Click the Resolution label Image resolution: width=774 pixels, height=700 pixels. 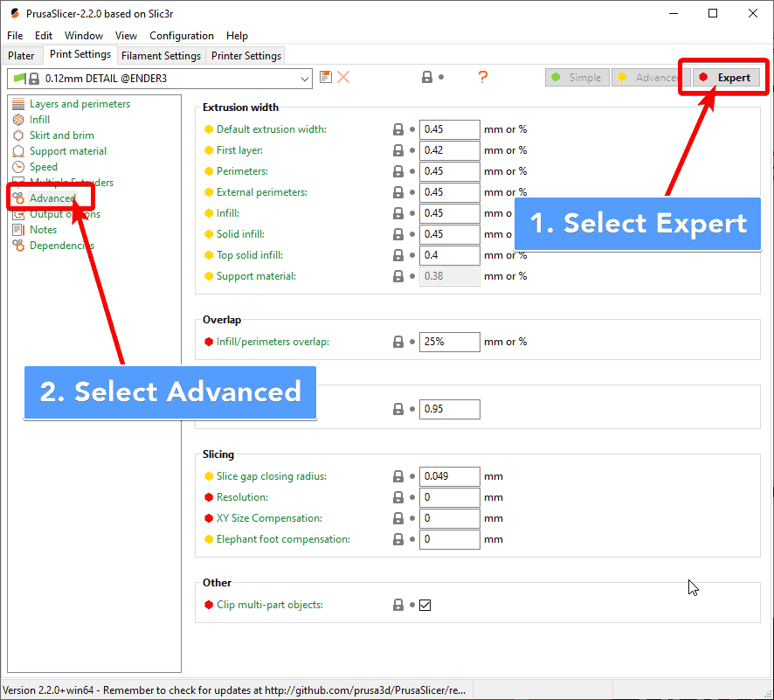pyautogui.click(x=242, y=497)
